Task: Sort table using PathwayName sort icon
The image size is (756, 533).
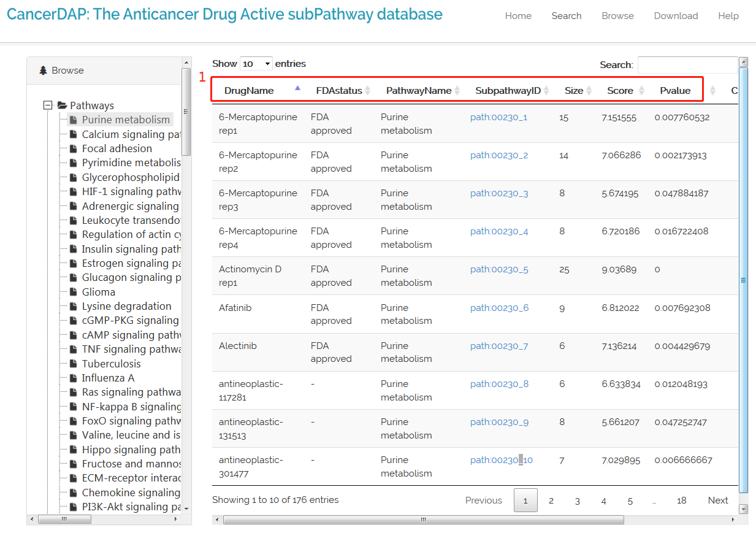Action: tap(457, 91)
